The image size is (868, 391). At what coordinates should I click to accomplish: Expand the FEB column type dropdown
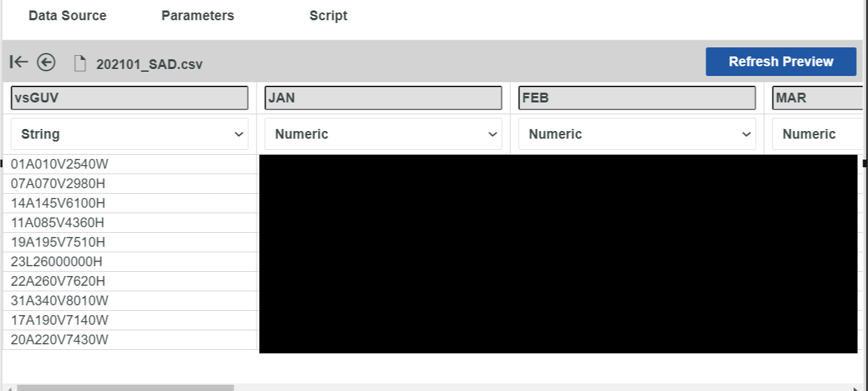pyautogui.click(x=637, y=134)
